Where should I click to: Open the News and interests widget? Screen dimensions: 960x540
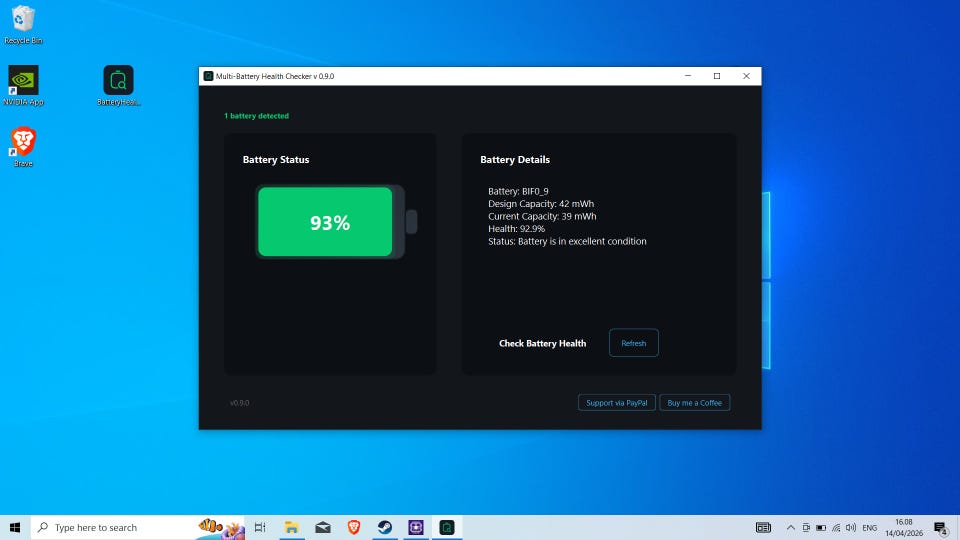coord(763,527)
